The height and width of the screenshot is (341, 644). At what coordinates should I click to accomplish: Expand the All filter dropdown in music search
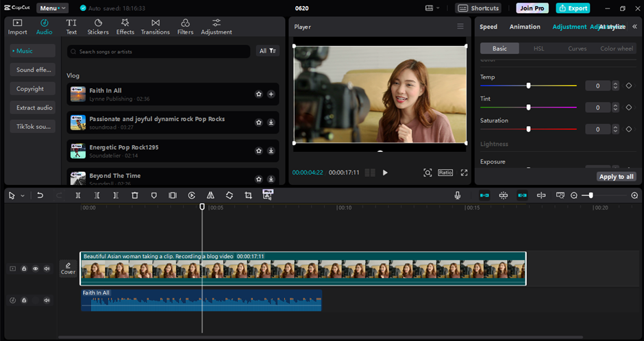click(x=267, y=51)
